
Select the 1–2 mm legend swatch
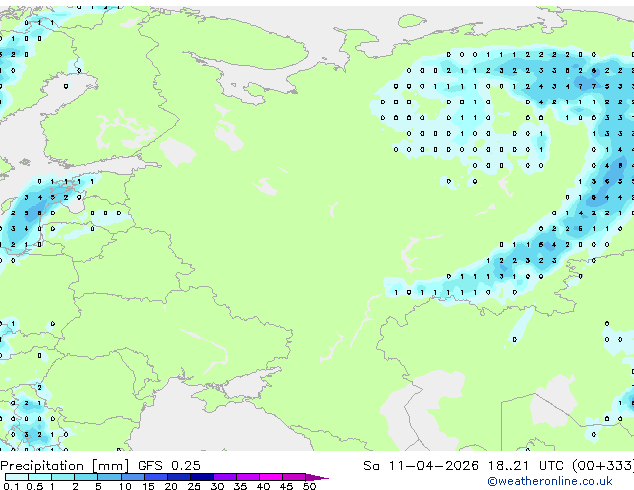point(63,477)
